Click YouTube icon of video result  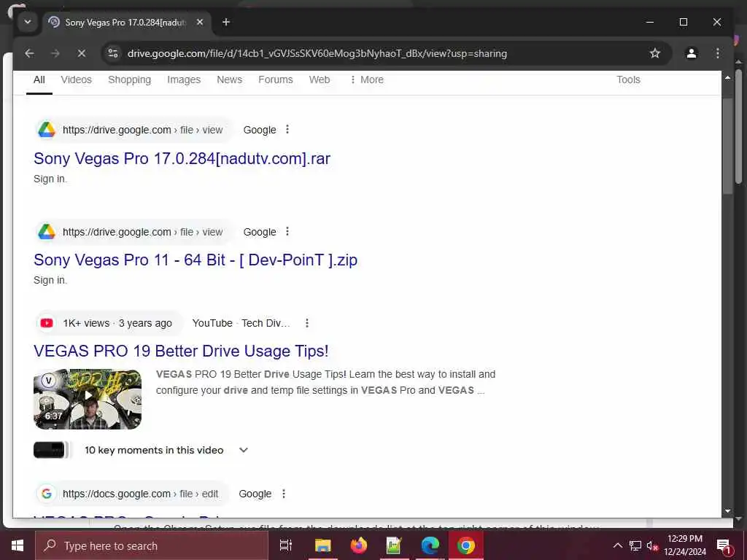coord(47,323)
